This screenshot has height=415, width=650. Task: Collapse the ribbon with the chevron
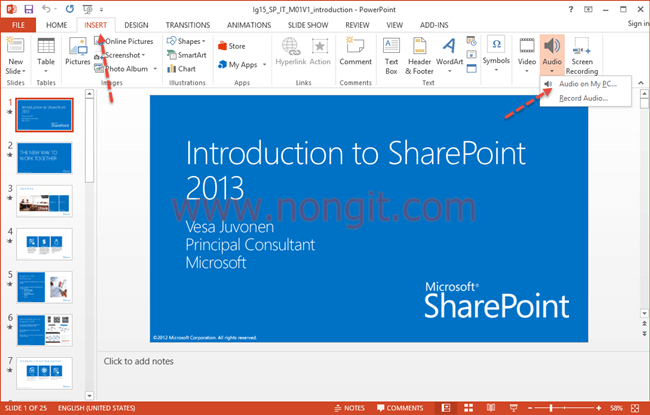641,83
